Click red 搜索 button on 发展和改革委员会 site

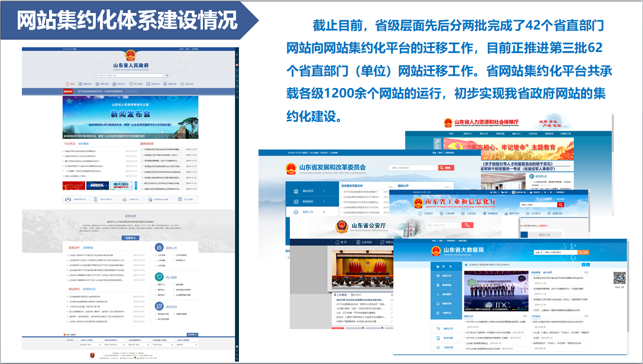[x=446, y=168]
